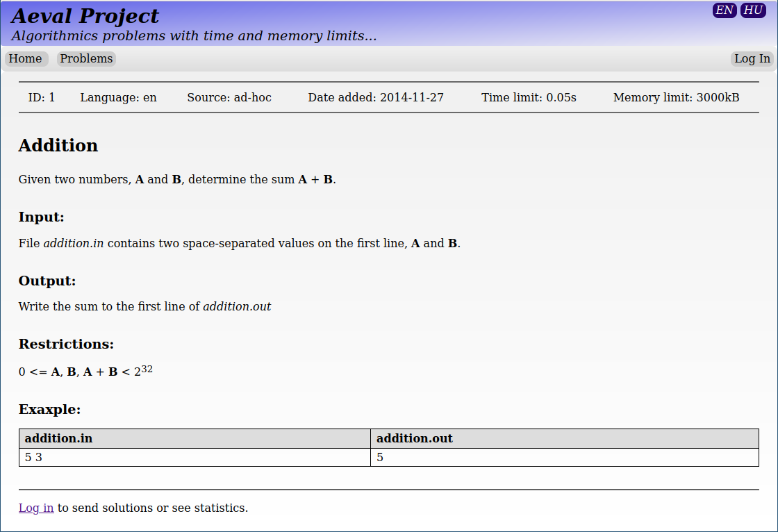Follow the 'Log in' link to send solutions
Viewport: 778px width, 532px height.
(x=36, y=508)
